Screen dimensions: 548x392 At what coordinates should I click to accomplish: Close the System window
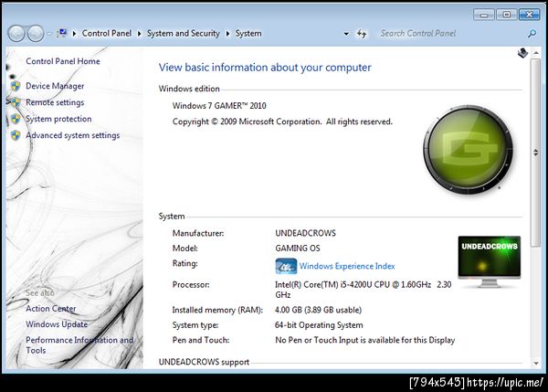[x=529, y=15]
